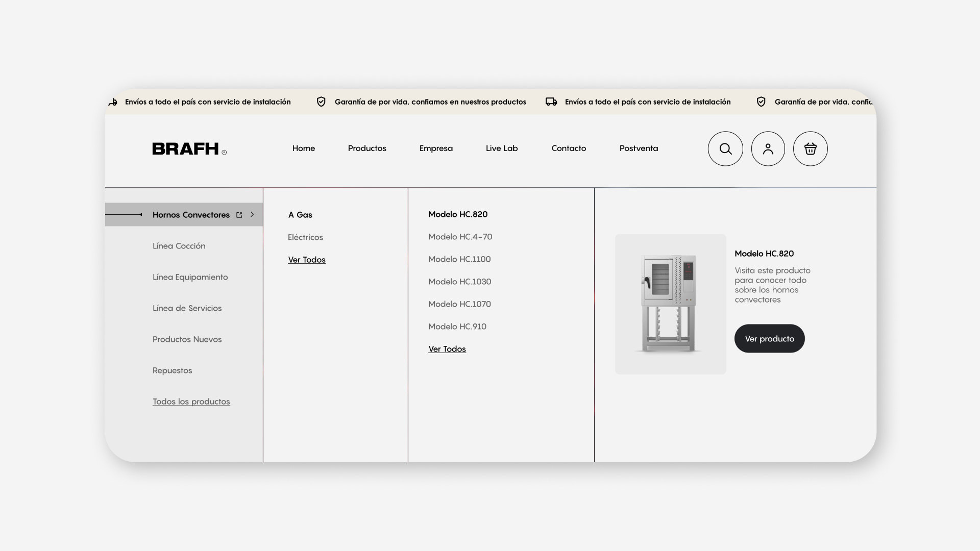
Task: Click the delivery truck icon in banner
Action: pyautogui.click(x=551, y=102)
